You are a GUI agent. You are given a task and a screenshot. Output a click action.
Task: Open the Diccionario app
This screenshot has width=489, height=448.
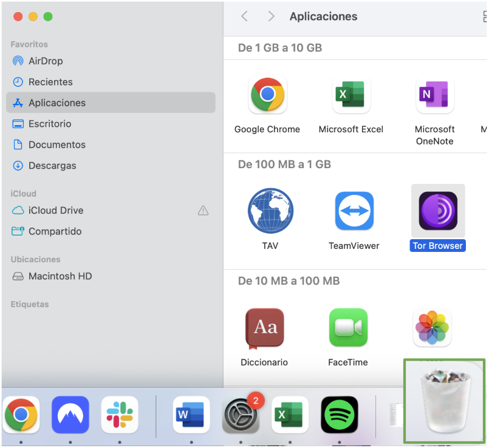[x=264, y=327]
